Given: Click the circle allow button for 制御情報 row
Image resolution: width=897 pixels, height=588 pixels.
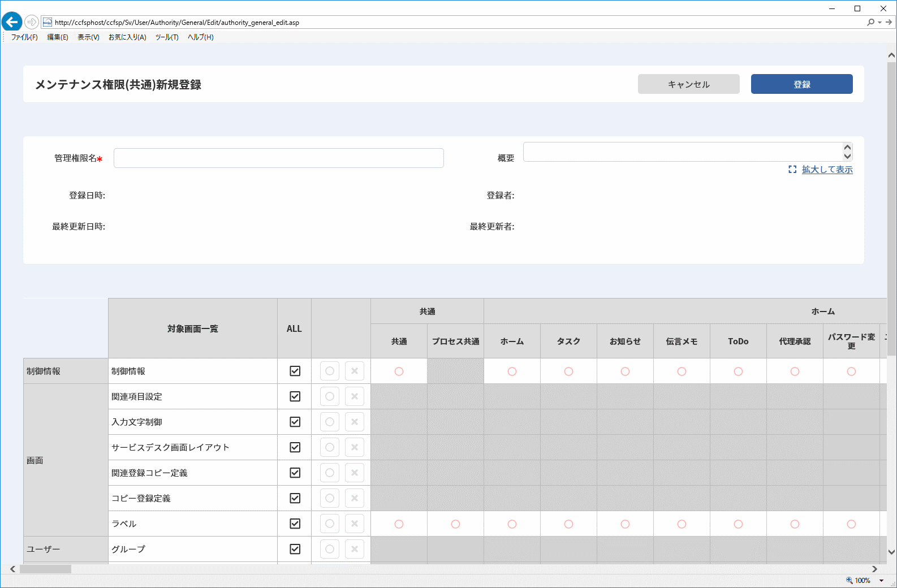Looking at the screenshot, I should coord(330,371).
